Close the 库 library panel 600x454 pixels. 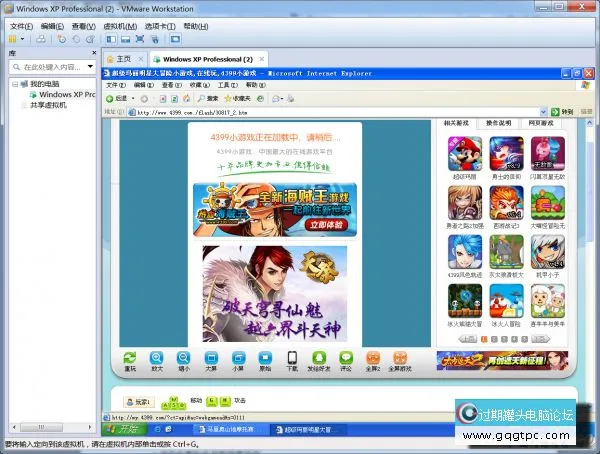94,53
